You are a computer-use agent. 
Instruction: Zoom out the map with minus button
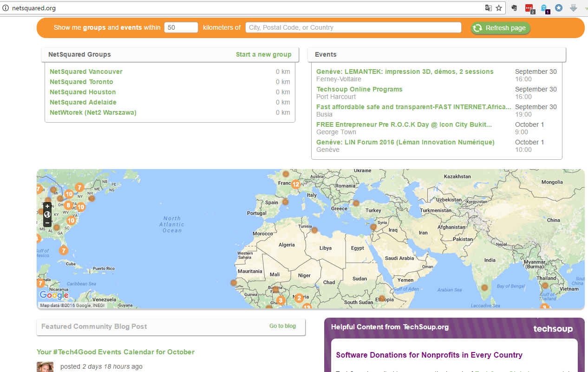(x=47, y=223)
